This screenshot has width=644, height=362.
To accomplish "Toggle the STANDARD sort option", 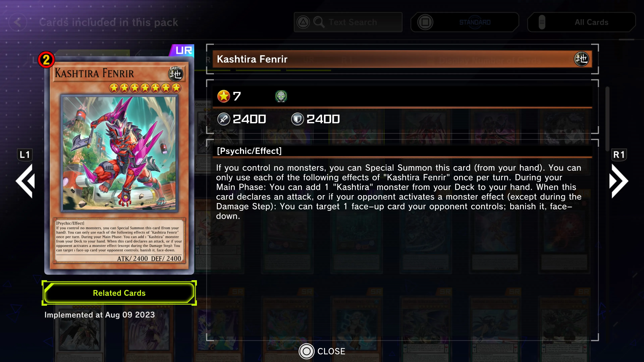I will click(x=465, y=22).
